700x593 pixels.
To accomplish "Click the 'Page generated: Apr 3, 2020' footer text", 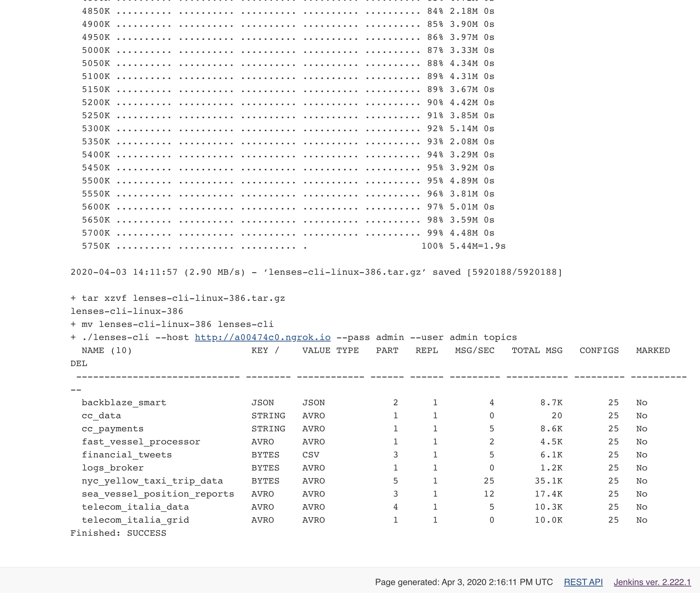I will click(464, 582).
